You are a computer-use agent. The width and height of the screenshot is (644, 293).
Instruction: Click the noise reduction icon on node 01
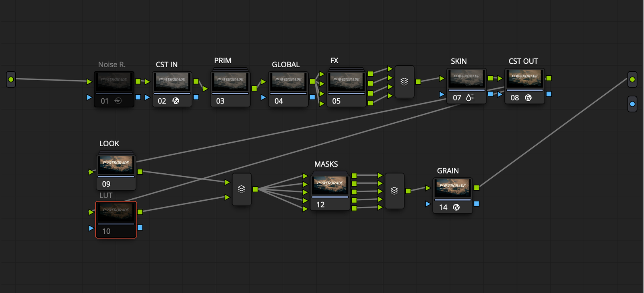point(118,101)
